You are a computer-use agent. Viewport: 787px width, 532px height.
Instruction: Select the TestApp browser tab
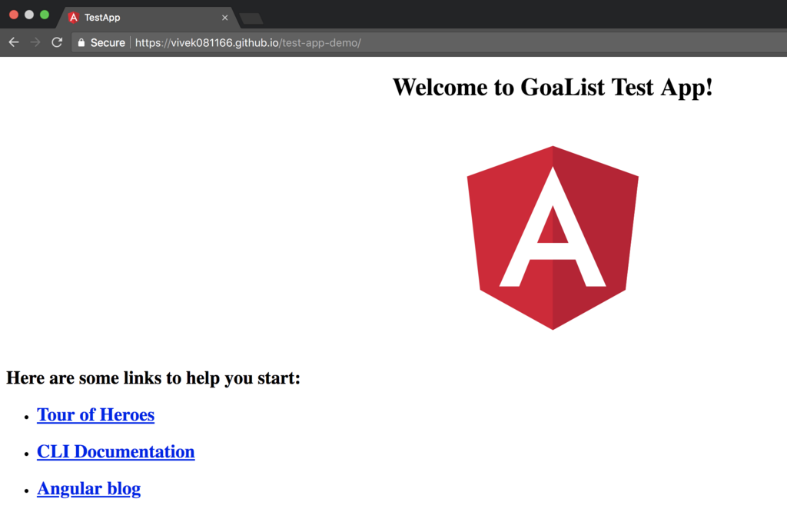148,18
